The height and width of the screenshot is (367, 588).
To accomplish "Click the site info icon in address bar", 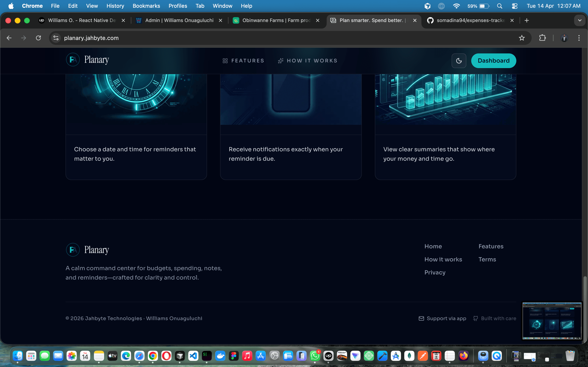I will [56, 38].
